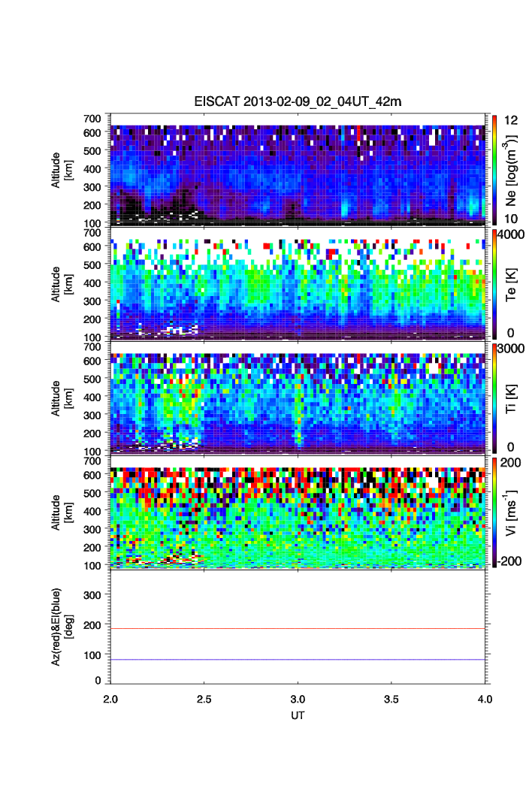Click the red azimuth line in bottom panel

pos(298,628)
